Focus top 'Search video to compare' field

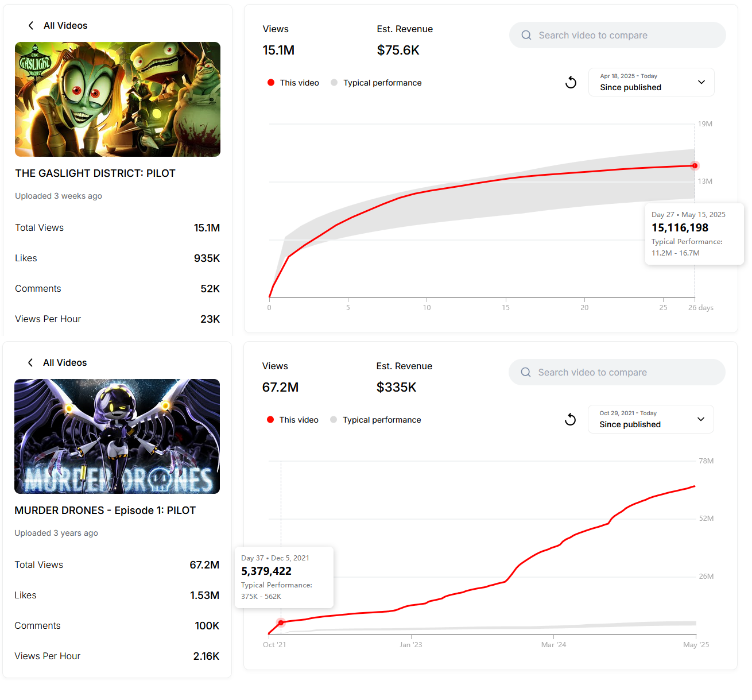618,35
